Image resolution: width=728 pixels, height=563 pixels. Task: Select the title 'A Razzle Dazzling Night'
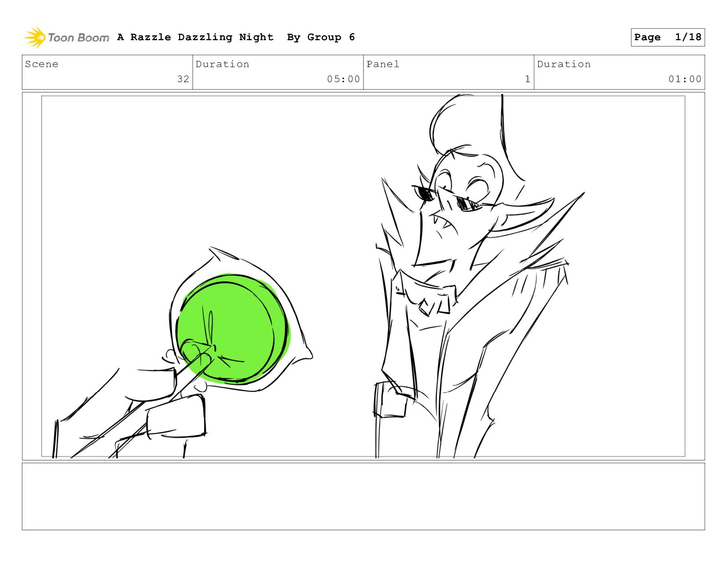195,37
